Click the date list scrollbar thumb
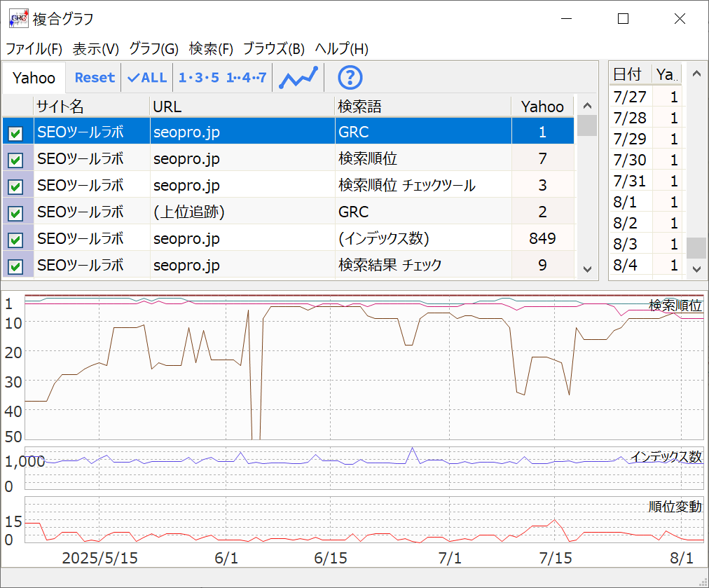The image size is (709, 588). (697, 248)
